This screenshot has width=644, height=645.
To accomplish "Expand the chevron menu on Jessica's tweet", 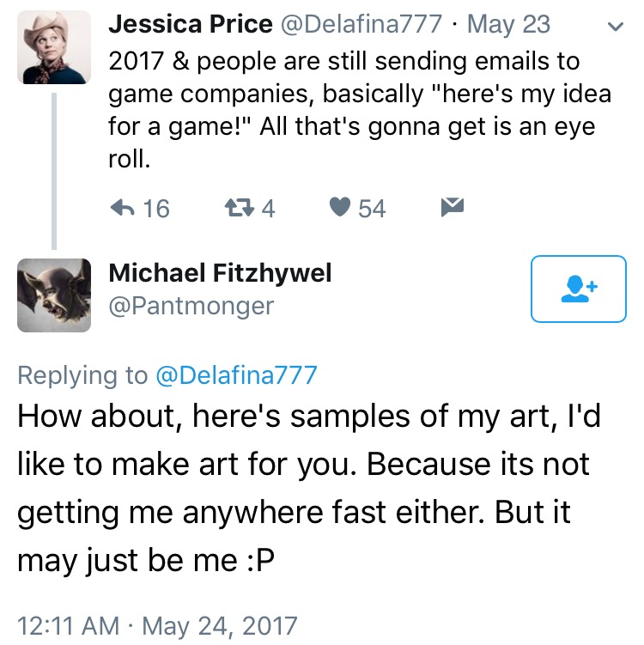I will 614,27.
